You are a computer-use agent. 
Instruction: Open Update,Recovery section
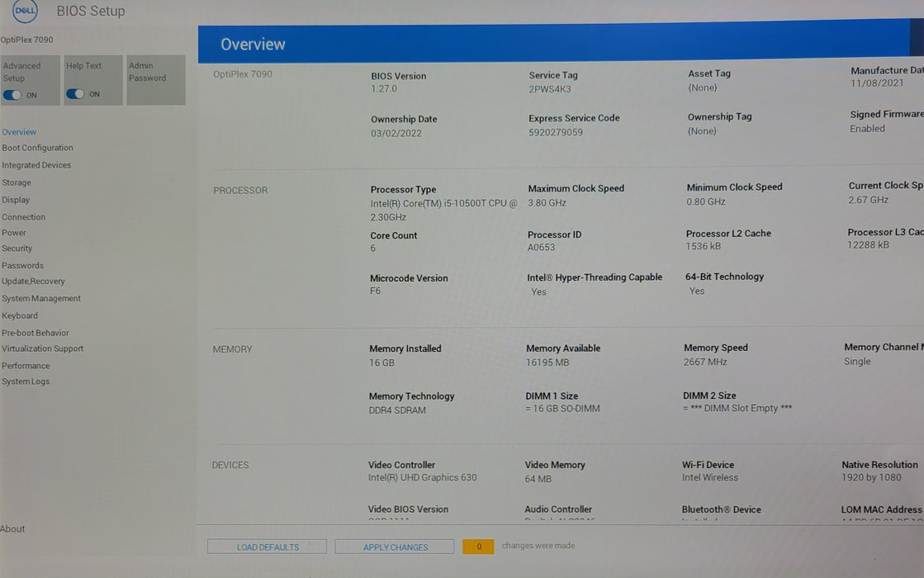(34, 281)
